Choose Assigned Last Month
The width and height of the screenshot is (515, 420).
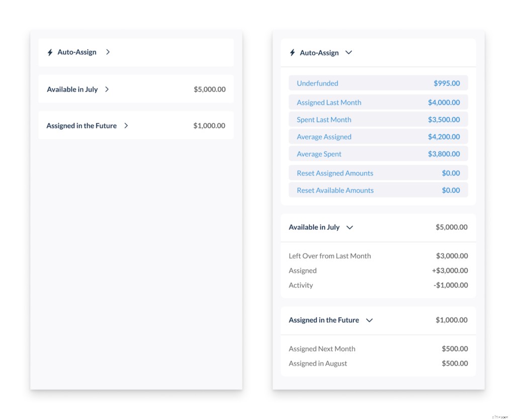pos(378,102)
